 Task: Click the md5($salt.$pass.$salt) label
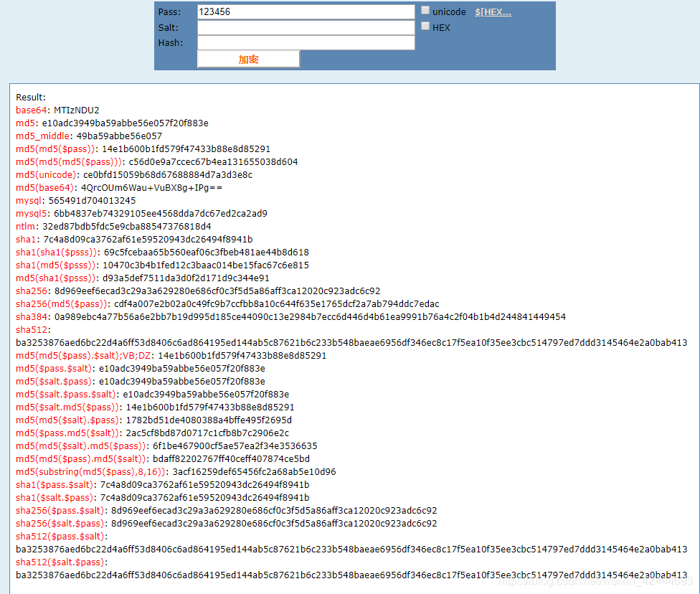click(67, 395)
